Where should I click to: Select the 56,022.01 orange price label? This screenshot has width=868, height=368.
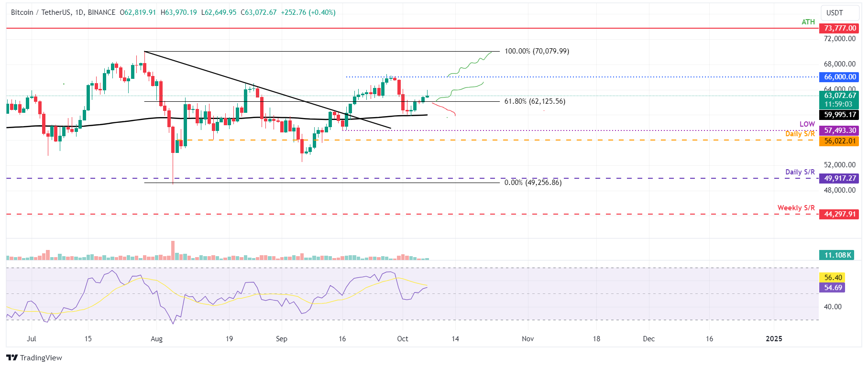839,141
